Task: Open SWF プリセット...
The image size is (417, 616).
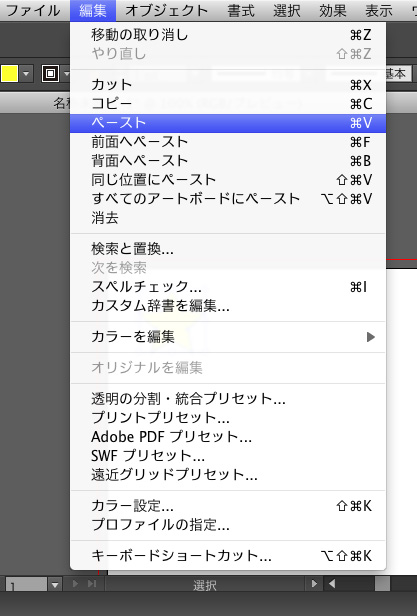Action: (x=228, y=456)
